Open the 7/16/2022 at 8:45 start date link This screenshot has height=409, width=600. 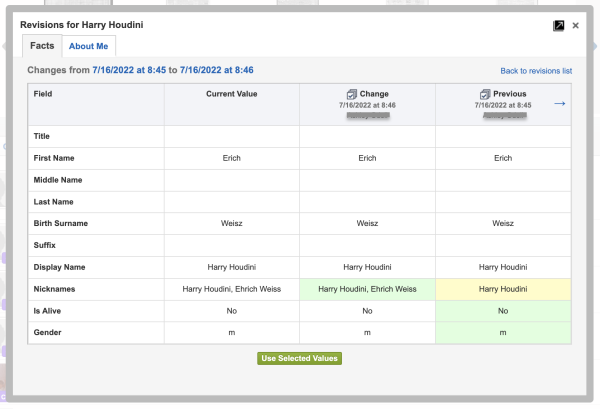coord(129,70)
